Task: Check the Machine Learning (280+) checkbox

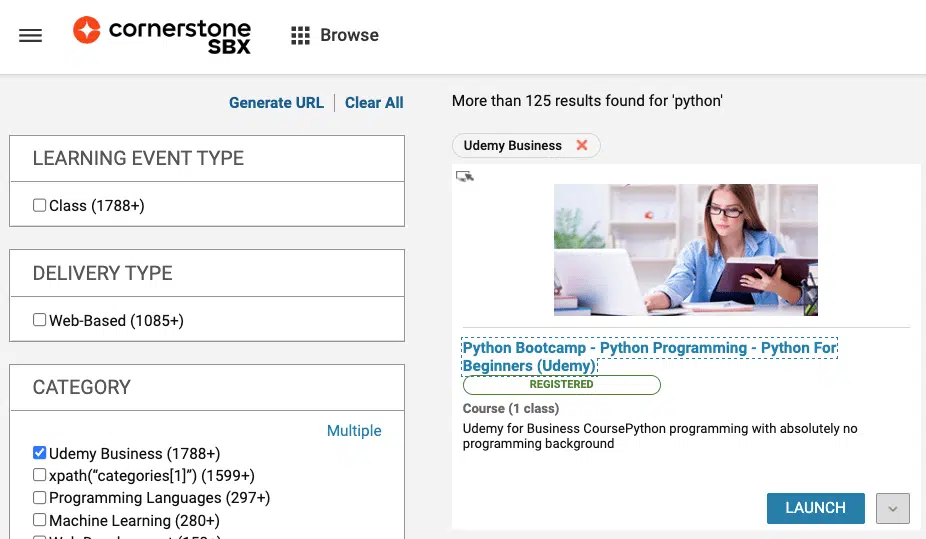Action: 39,520
